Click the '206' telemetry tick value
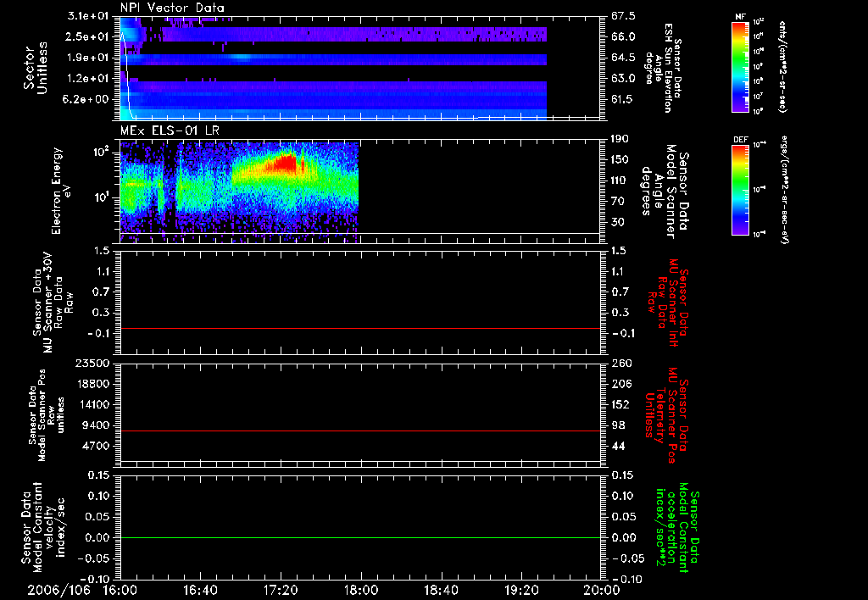The height and width of the screenshot is (600, 868). (x=620, y=384)
